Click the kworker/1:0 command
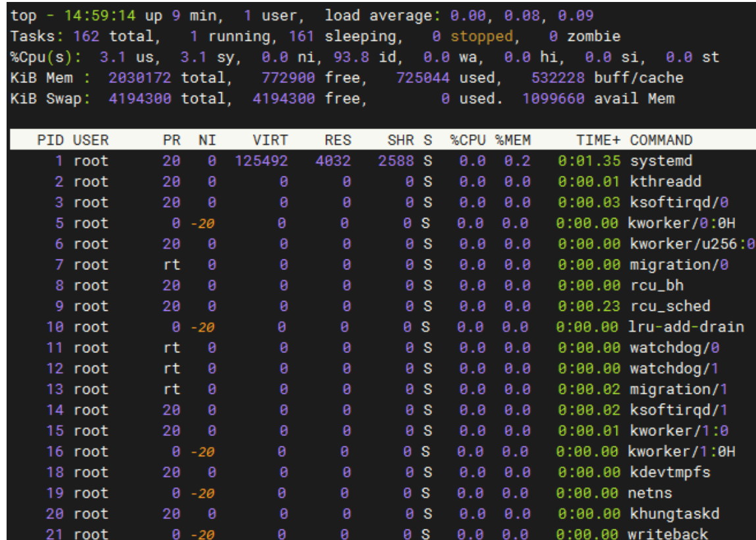Screen dimensions: 756x540 [x=679, y=431]
